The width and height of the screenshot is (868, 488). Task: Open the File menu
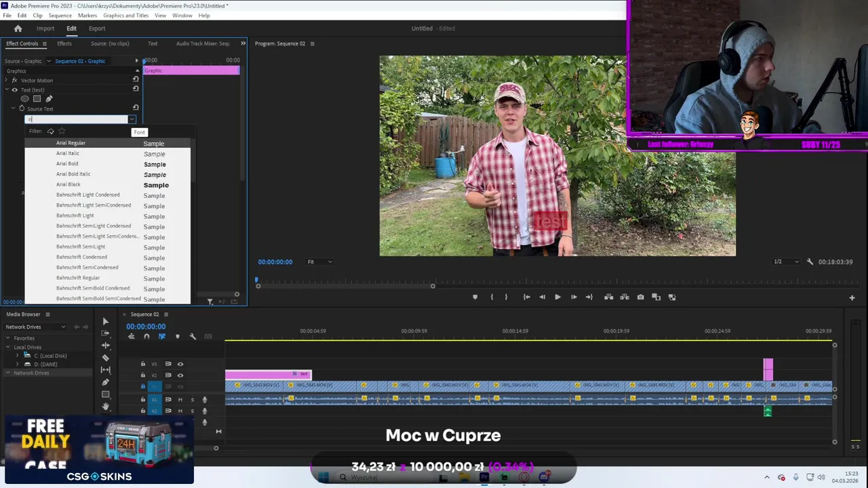coord(7,15)
